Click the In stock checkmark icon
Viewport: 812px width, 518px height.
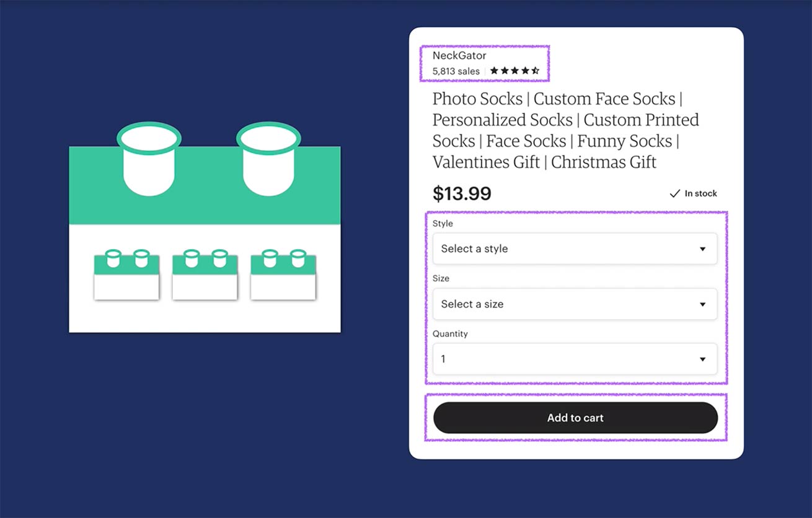[675, 194]
